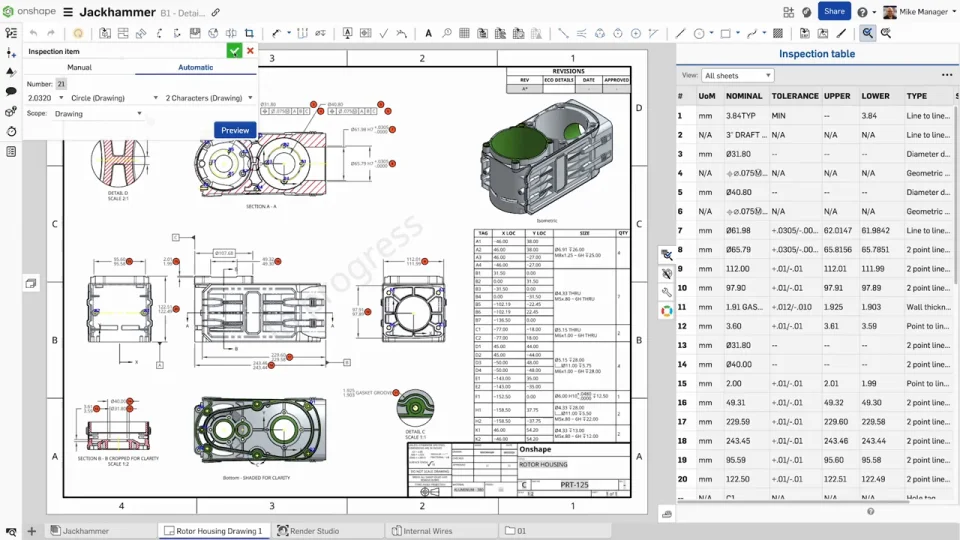Screen dimensions: 960x540
Task: Click the Number field showing 21
Action: click(61, 84)
